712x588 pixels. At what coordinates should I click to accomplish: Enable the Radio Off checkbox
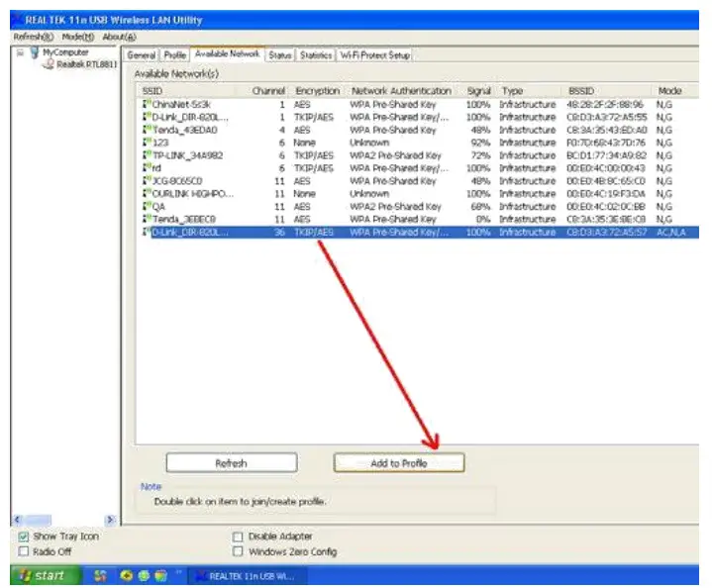24,551
